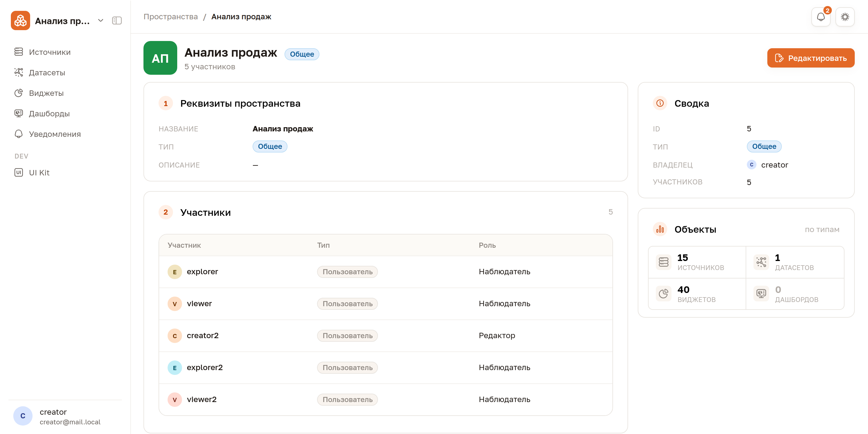Go to Пространства breadcrumb link
The height and width of the screenshot is (434, 868).
(x=171, y=17)
